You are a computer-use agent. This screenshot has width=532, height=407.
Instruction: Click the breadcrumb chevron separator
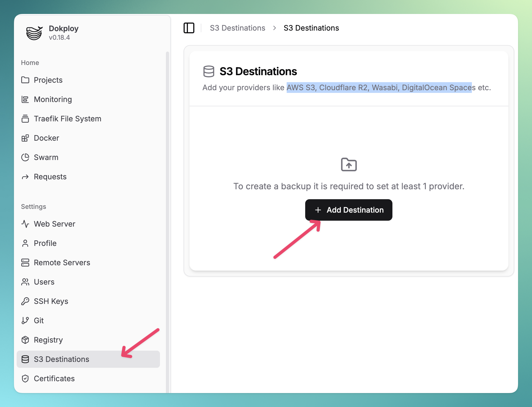point(274,28)
